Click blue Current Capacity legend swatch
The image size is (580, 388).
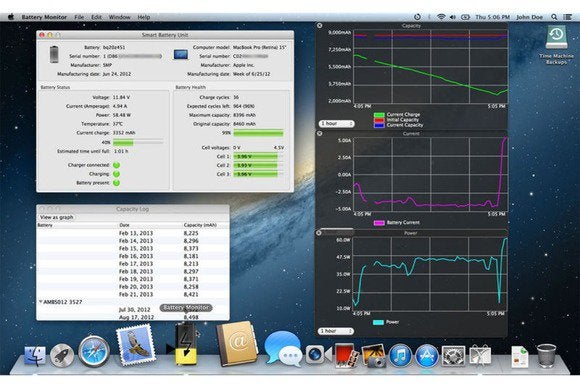pyautogui.click(x=379, y=125)
